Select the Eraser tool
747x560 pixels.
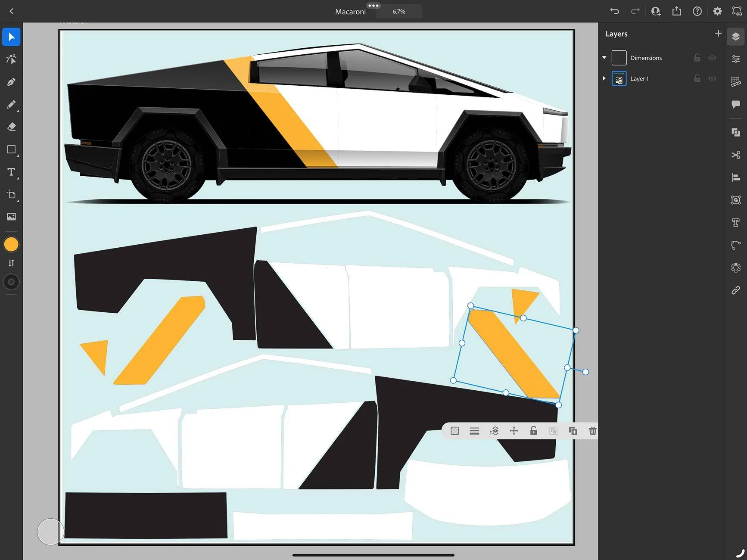(11, 127)
